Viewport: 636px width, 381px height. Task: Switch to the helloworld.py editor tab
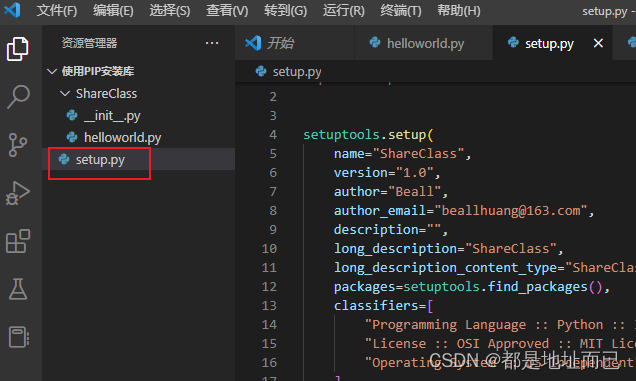[423, 43]
